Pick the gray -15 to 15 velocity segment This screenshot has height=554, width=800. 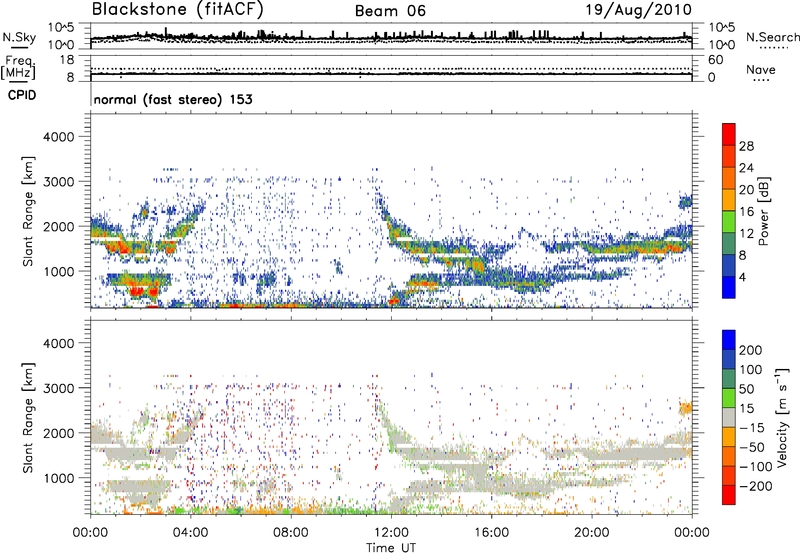729,418
